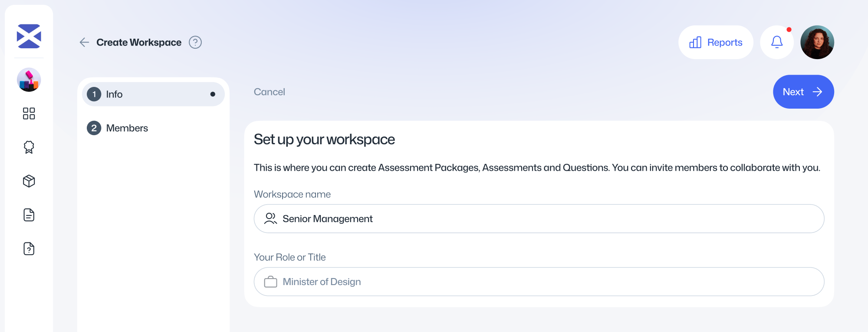868x332 pixels.
Task: Open notifications bell
Action: [776, 42]
